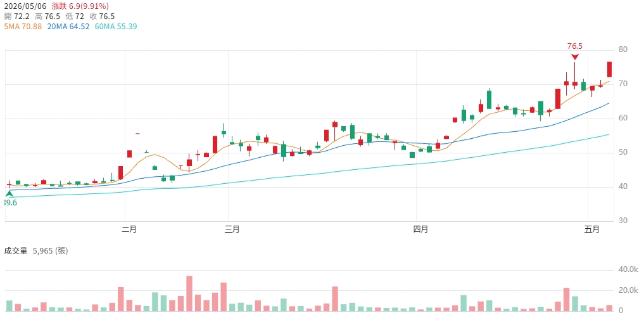The image size is (644, 322).
Task: Click the red volume bar in mid-March
Action: [335, 299]
